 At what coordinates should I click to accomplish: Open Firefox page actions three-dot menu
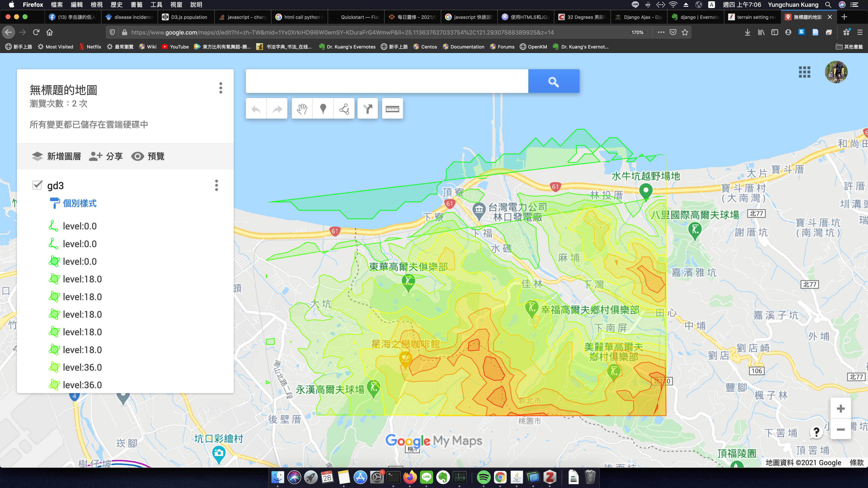click(661, 32)
